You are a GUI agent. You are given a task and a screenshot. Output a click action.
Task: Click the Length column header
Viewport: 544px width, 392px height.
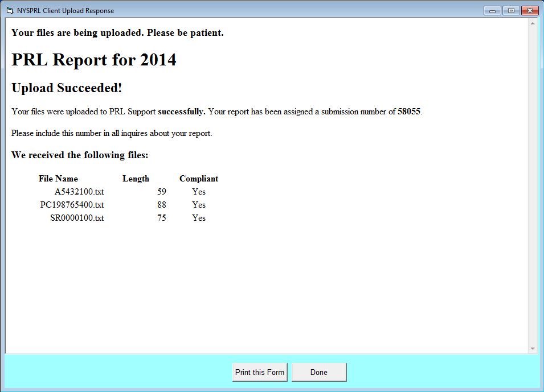click(136, 179)
